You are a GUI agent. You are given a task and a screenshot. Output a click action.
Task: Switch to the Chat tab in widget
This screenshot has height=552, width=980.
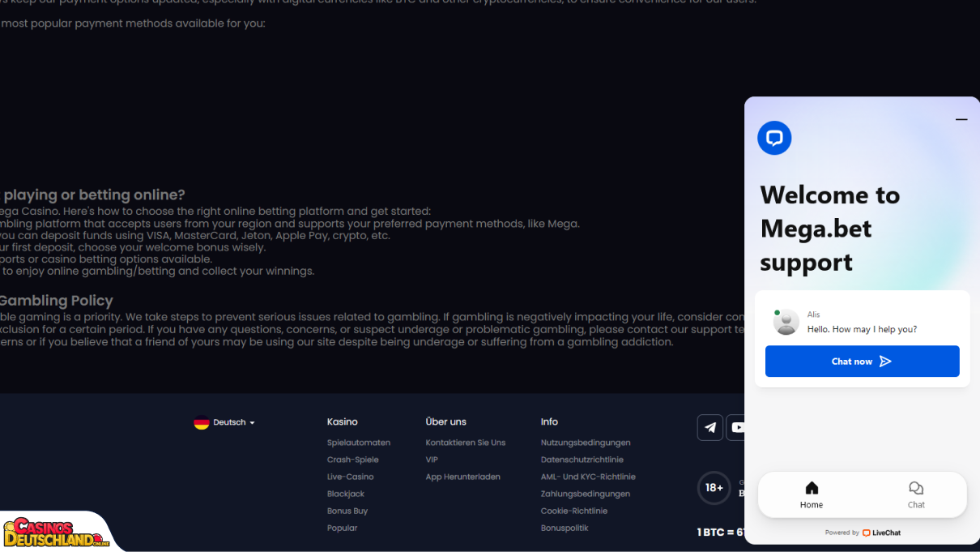[916, 494]
